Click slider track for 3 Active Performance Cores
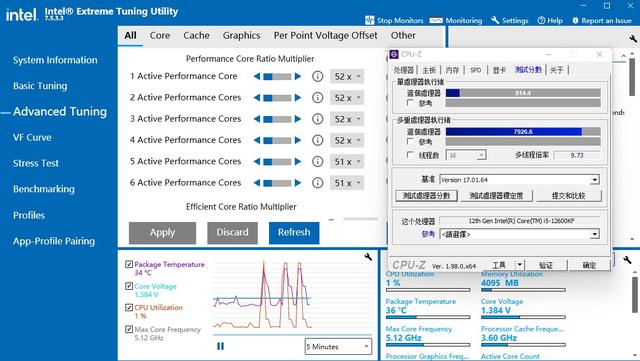This screenshot has height=361, width=640. click(278, 119)
